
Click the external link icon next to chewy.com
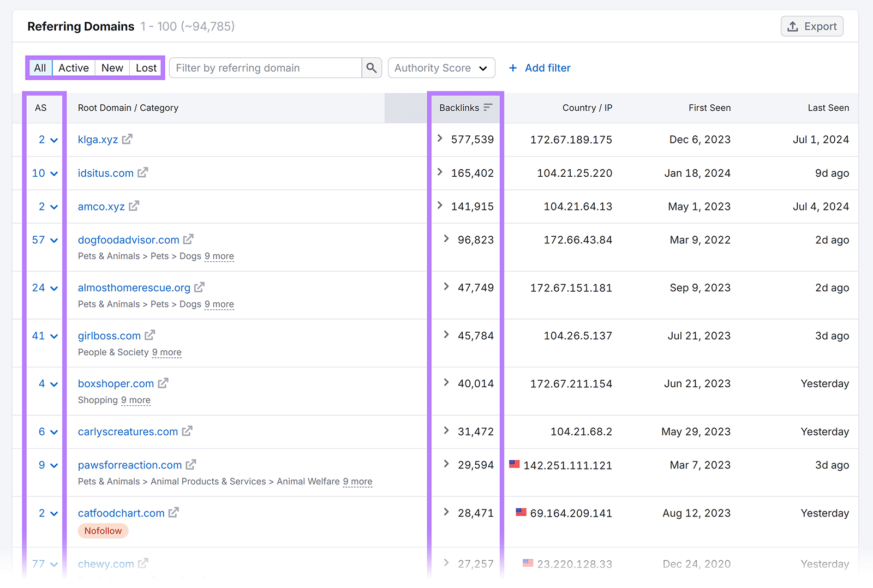click(143, 563)
